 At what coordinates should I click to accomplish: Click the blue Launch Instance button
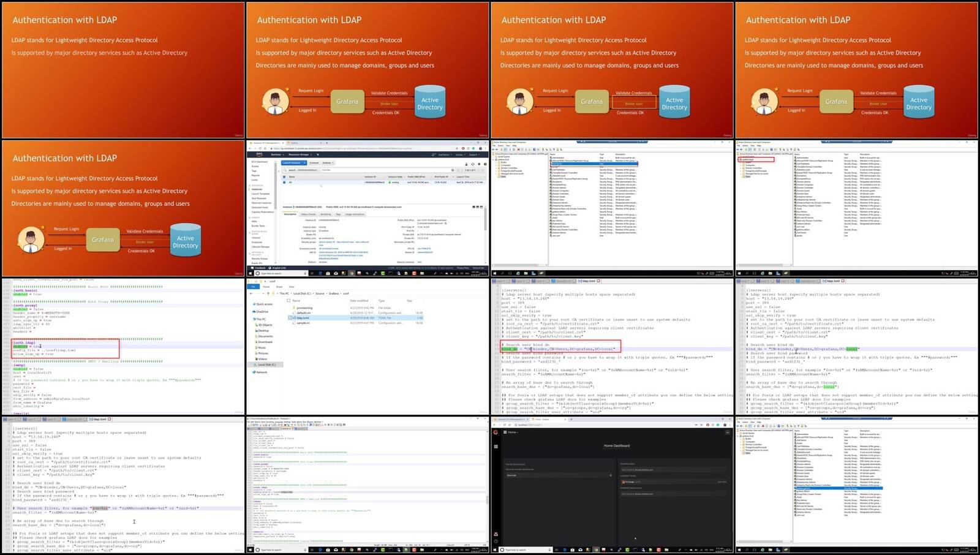294,163
